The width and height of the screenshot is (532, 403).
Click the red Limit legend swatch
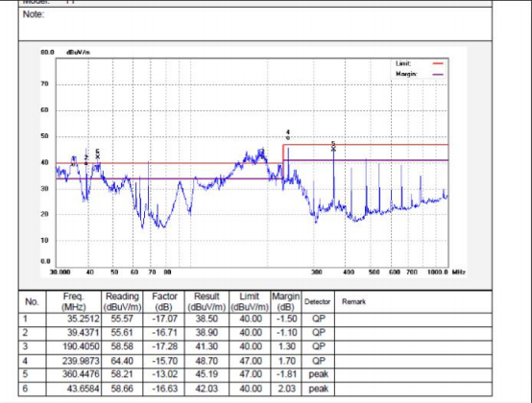(438, 63)
